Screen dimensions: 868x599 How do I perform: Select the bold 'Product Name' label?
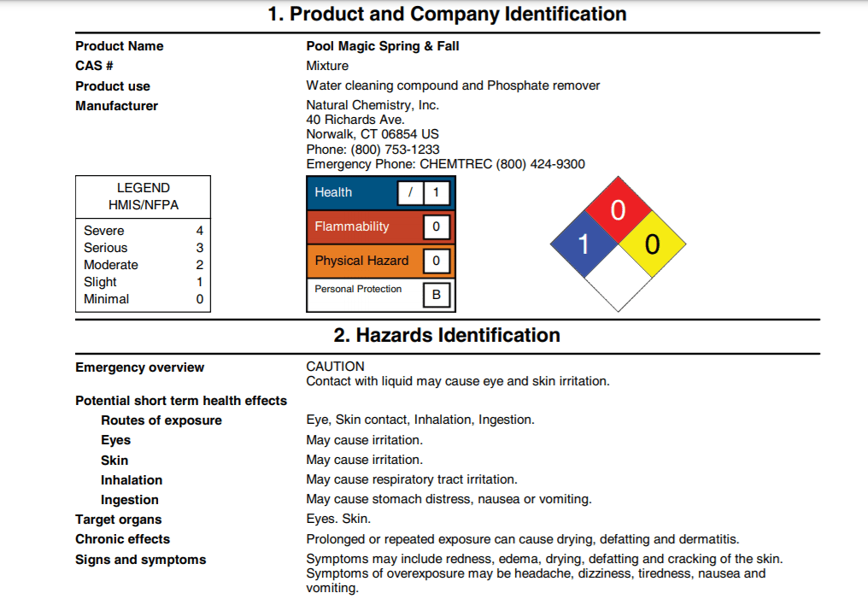pos(120,46)
